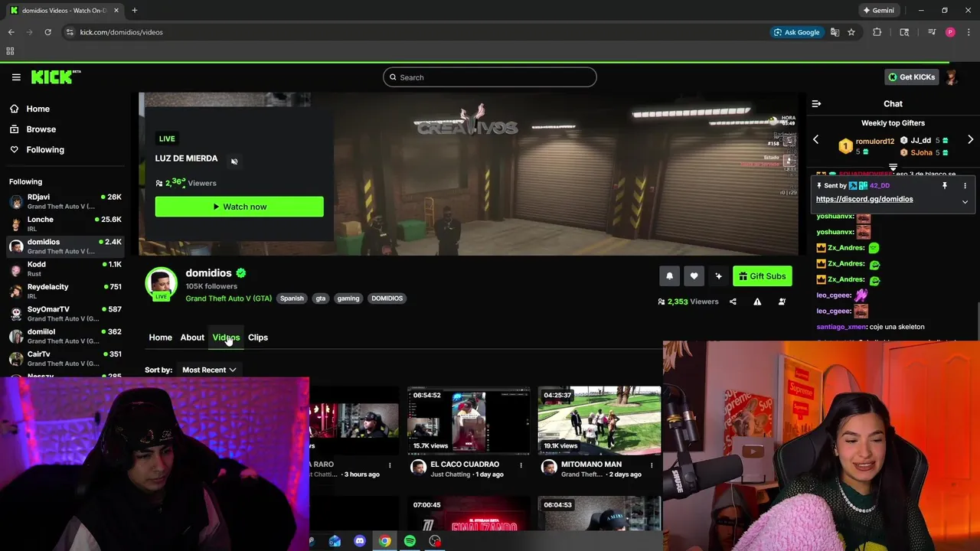Open options menu for MITOMANO MAN
This screenshot has width=980, height=551.
pyautogui.click(x=652, y=465)
